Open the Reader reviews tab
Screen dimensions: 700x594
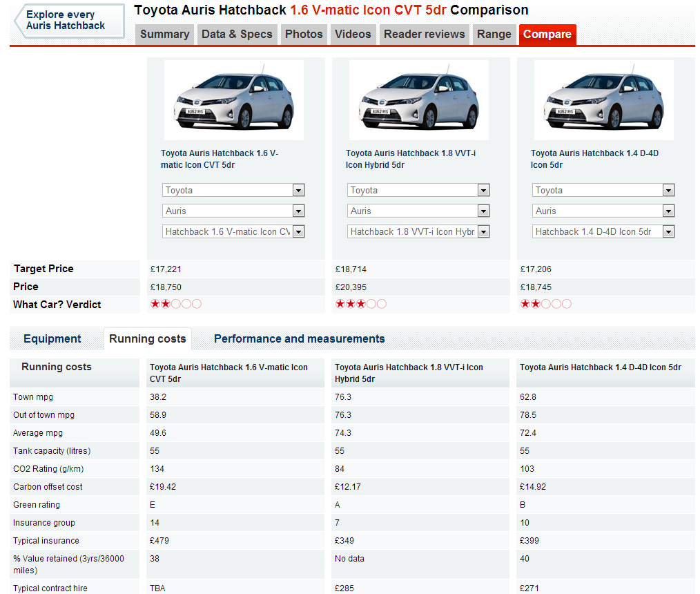coord(425,35)
